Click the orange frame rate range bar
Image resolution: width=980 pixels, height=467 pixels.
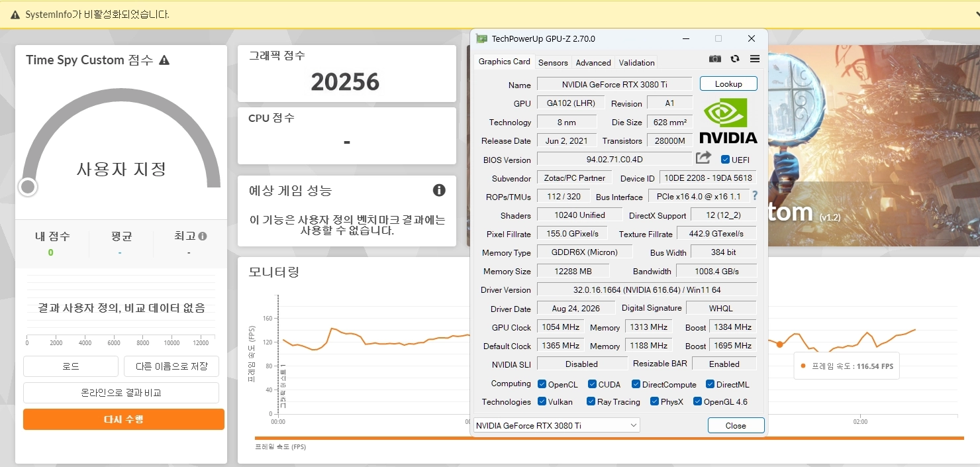(609, 438)
